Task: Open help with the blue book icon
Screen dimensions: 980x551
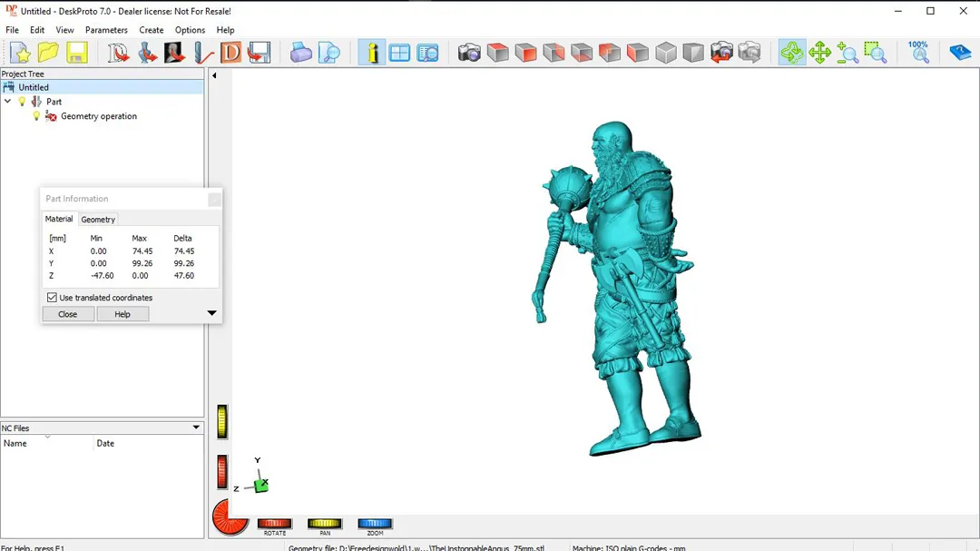Action: [960, 53]
